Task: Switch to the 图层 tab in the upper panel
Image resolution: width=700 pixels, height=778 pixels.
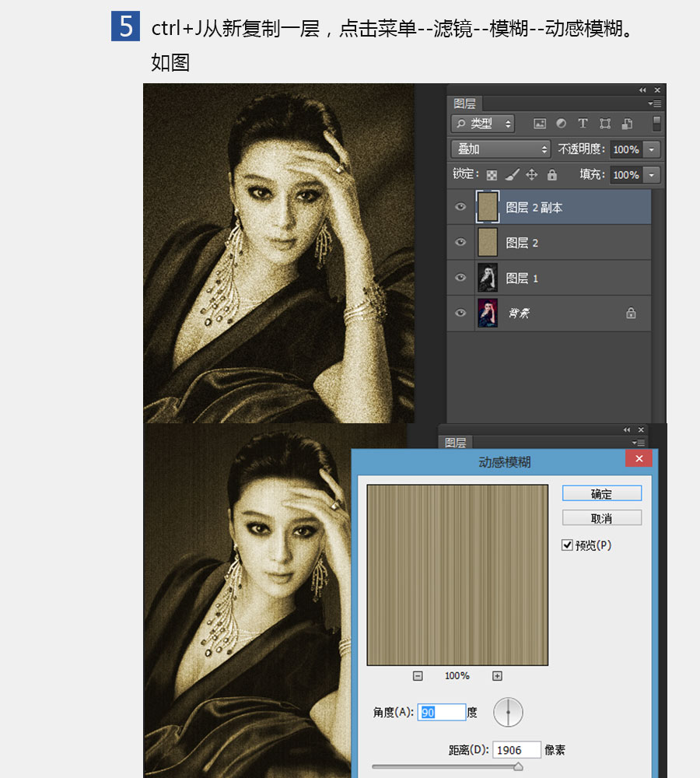Action: pos(464,103)
